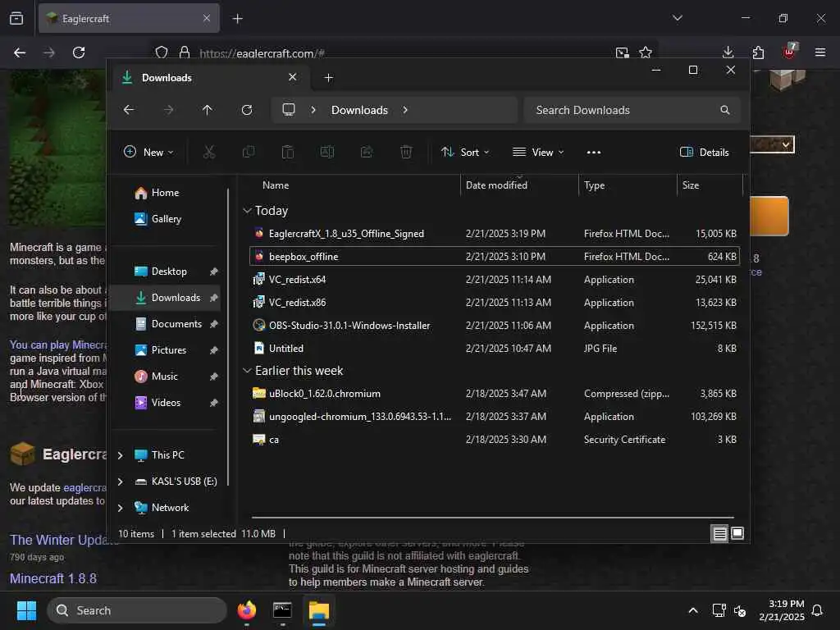
Task: Expand Network in navigation pane
Action: pos(121,507)
